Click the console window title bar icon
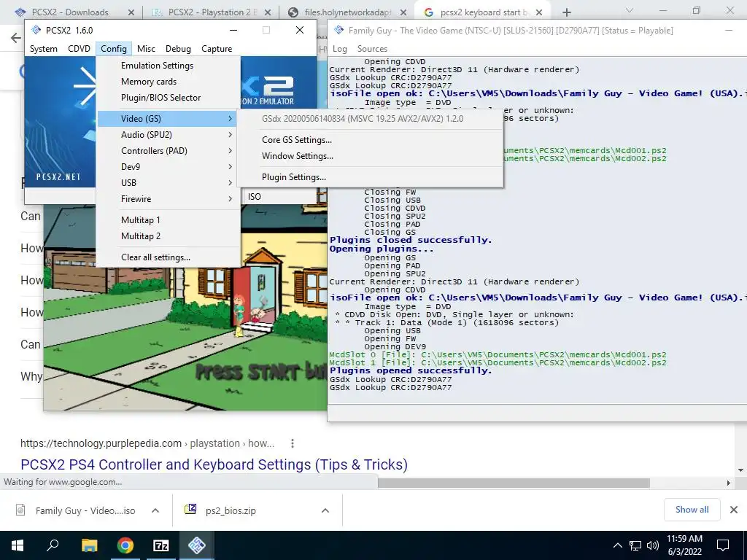This screenshot has width=747, height=560. tap(338, 30)
